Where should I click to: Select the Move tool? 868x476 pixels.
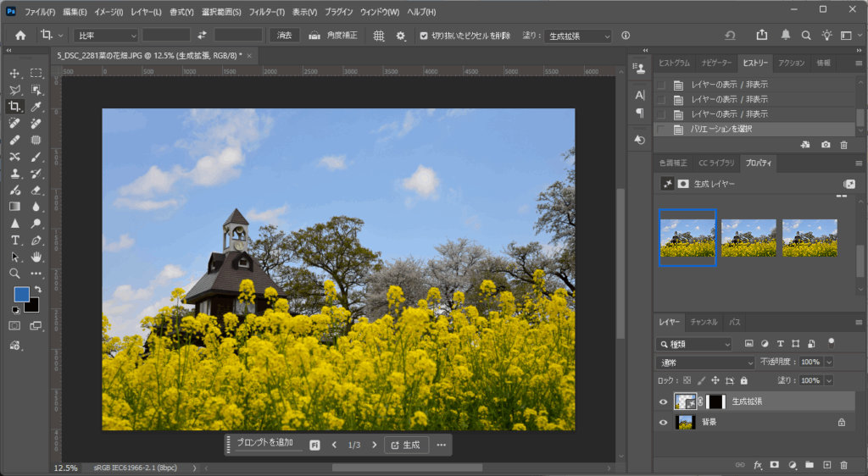click(x=15, y=74)
